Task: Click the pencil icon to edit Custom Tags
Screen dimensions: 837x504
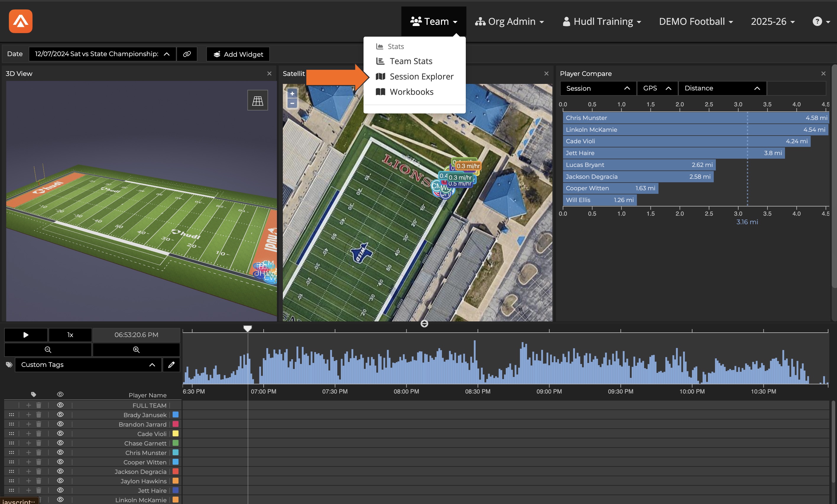Action: 171,365
